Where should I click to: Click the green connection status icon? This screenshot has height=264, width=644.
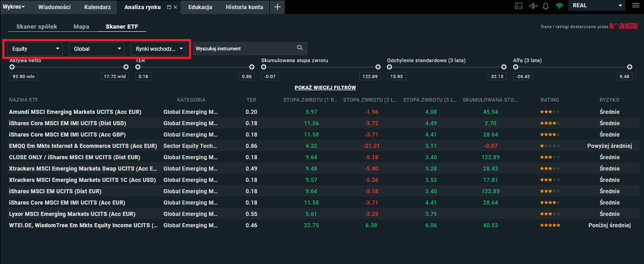pyautogui.click(x=560, y=6)
